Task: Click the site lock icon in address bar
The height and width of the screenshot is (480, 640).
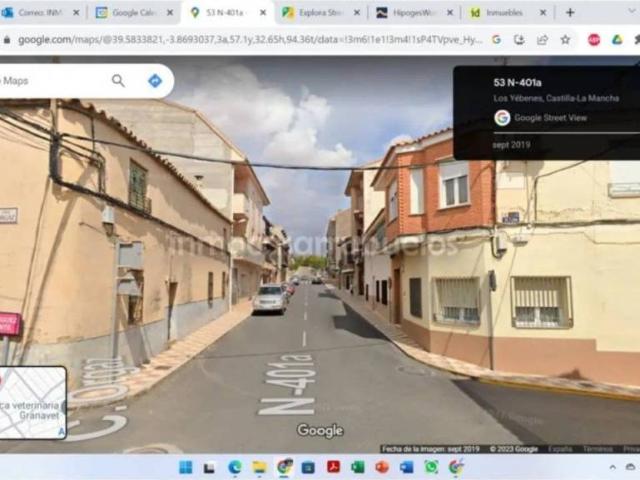Action: point(7,40)
